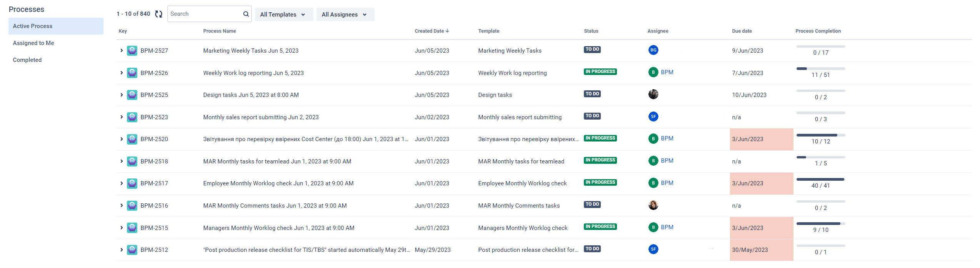980x268 pixels.
Task: Expand row BPM-2512 chevron
Action: 122,250
